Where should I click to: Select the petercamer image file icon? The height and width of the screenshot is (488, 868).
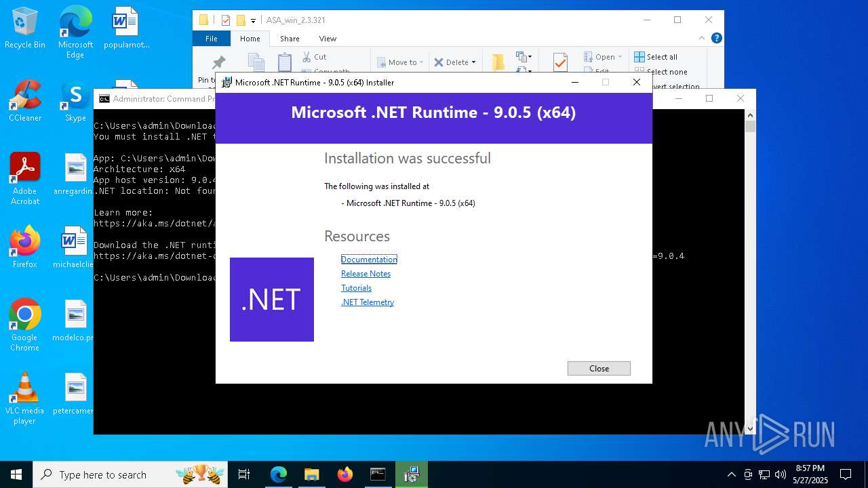pos(73,394)
